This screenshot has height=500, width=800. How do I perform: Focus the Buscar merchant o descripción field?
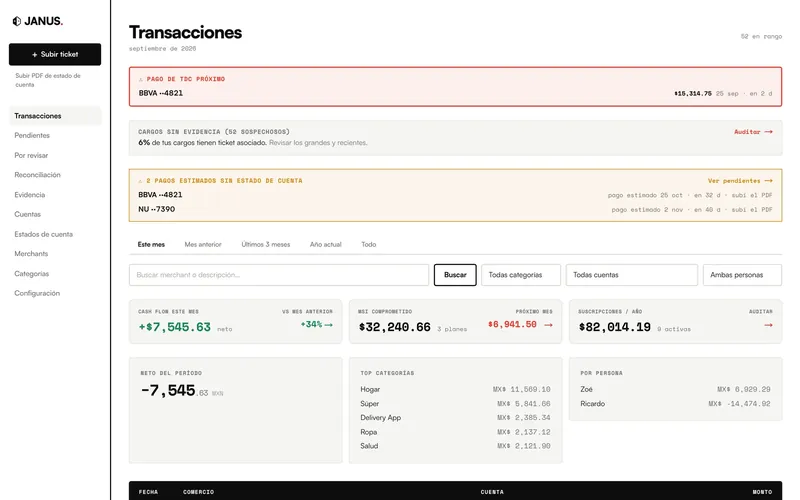tap(279, 275)
